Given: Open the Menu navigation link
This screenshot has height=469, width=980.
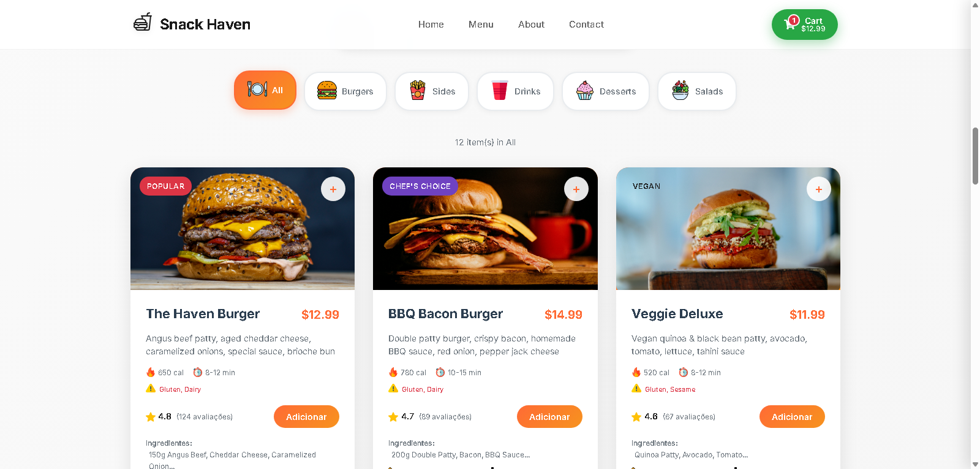Looking at the screenshot, I should (481, 25).
